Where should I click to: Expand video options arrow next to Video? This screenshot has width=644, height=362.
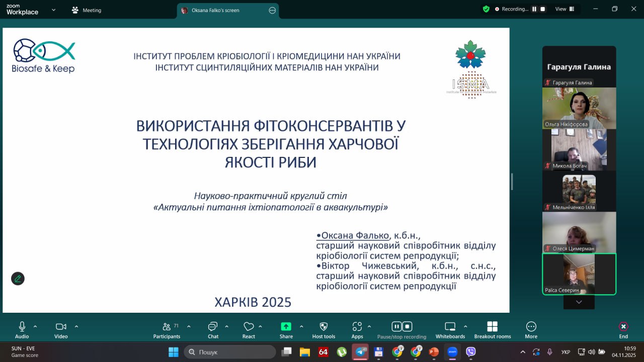[x=76, y=326]
